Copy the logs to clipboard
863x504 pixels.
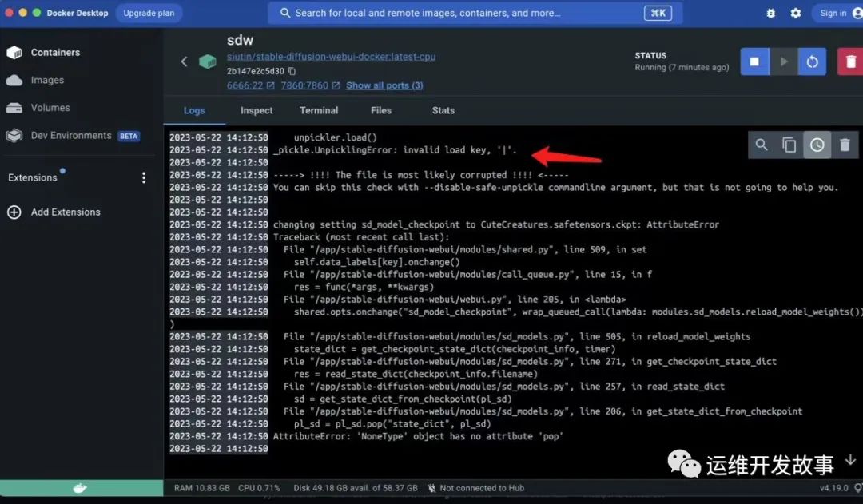pyautogui.click(x=789, y=145)
